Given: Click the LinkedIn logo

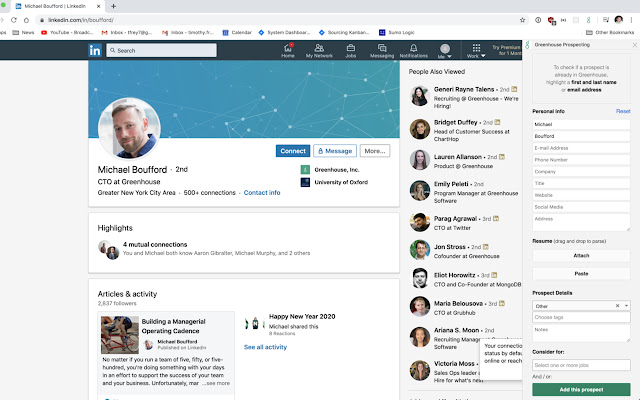Looking at the screenshot, I should click(95, 50).
